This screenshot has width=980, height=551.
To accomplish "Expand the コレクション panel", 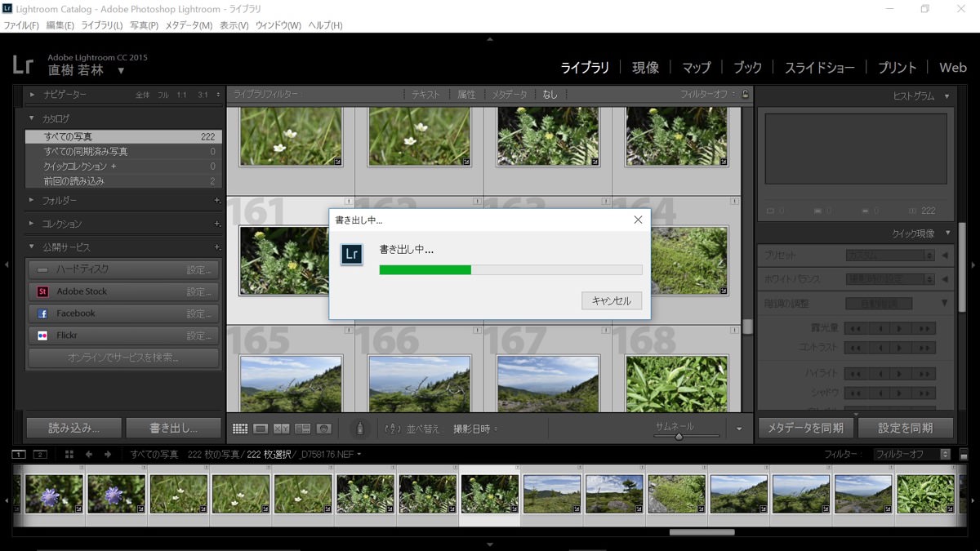I will [x=62, y=224].
